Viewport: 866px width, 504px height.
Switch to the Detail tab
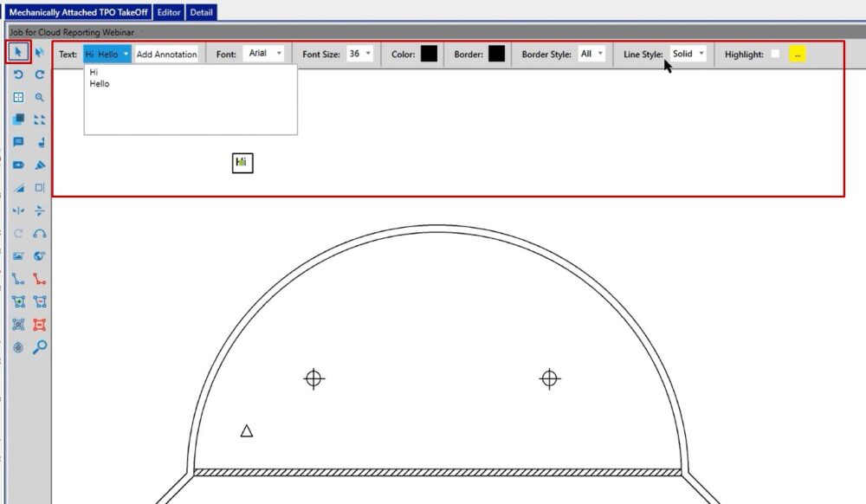[x=201, y=12]
